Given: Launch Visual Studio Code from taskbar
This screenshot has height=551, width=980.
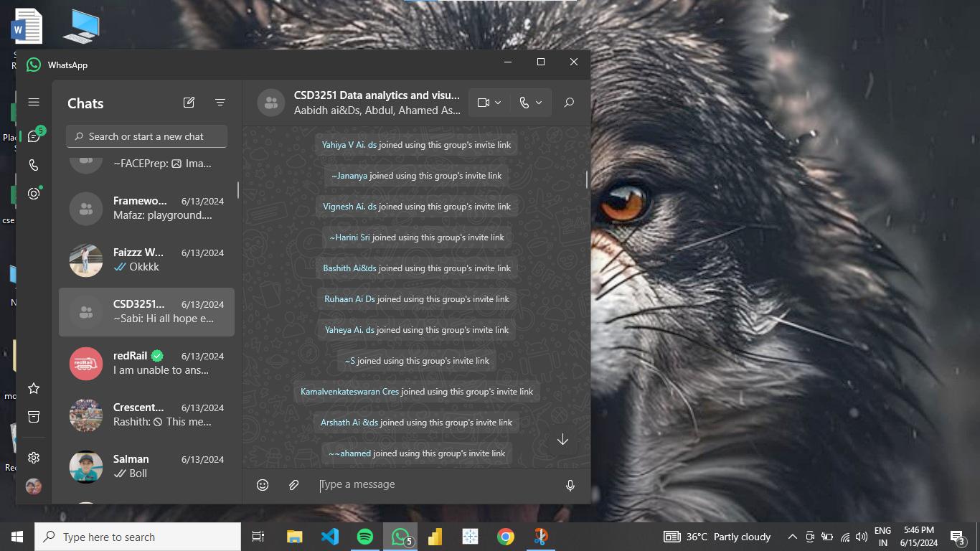Looking at the screenshot, I should 329,537.
